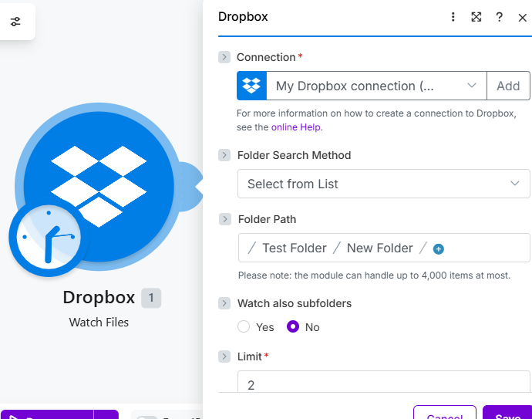Click the clock schedule icon on module
The image size is (532, 419).
pyautogui.click(x=49, y=237)
